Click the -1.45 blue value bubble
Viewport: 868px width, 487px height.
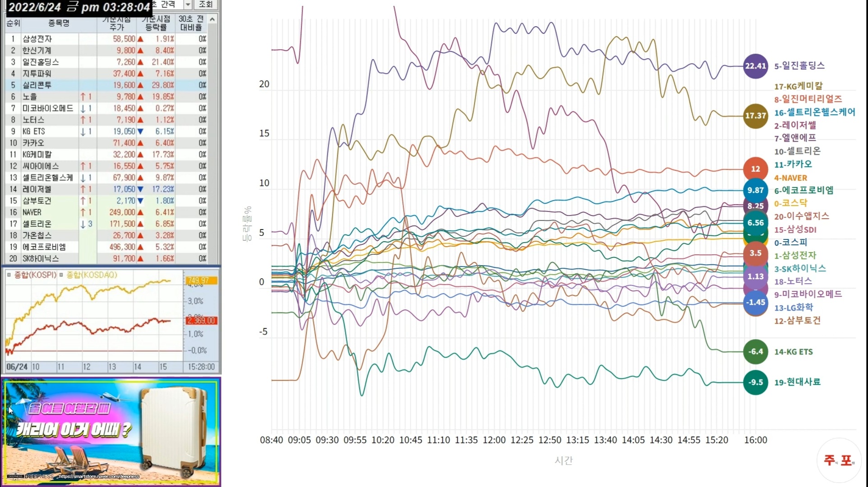coord(755,302)
